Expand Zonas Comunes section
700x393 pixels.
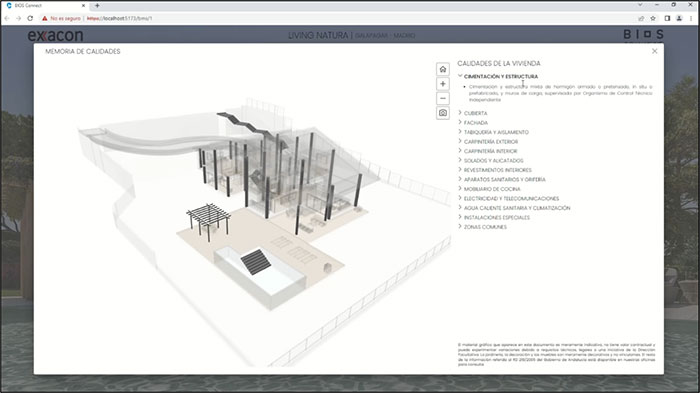pos(482,227)
